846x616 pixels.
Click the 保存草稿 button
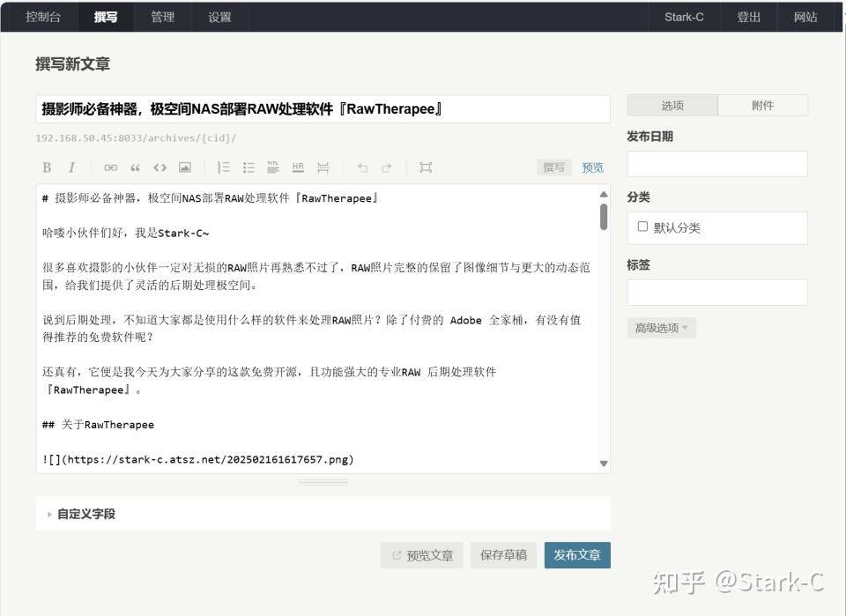tap(503, 555)
